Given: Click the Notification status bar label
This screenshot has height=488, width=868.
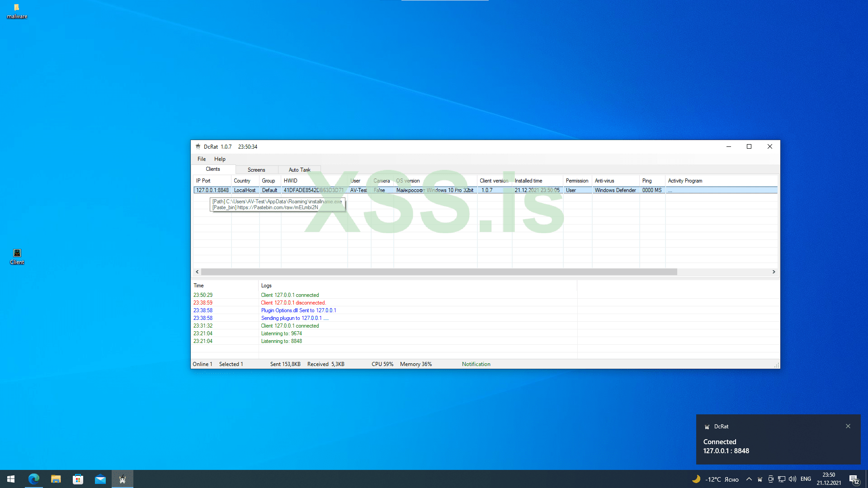Looking at the screenshot, I should 476,364.
